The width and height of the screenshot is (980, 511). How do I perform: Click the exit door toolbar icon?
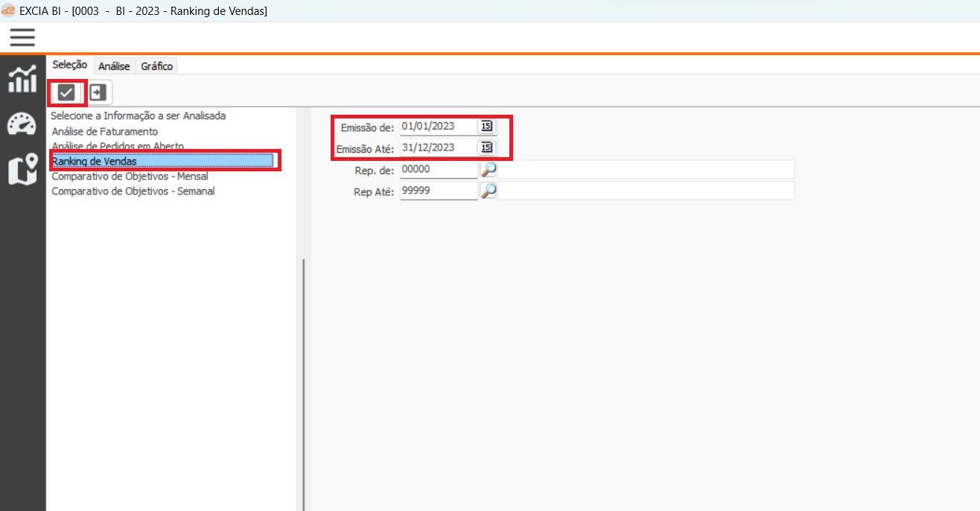pyautogui.click(x=98, y=92)
